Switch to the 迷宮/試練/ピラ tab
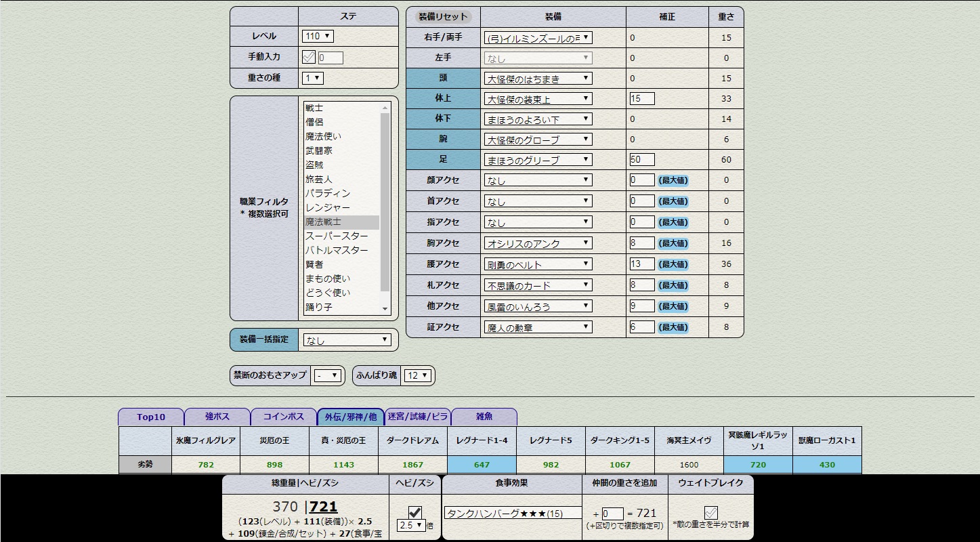This screenshot has width=980, height=542. [417, 417]
